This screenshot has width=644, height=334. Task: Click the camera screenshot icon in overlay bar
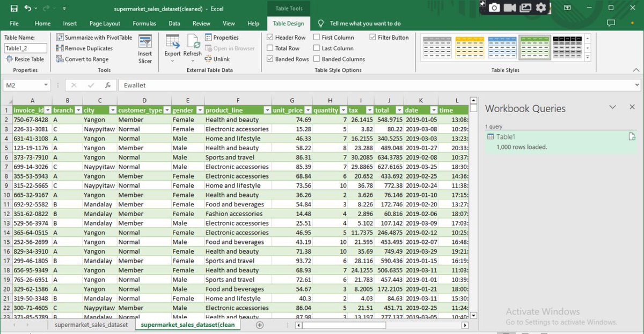pos(494,8)
